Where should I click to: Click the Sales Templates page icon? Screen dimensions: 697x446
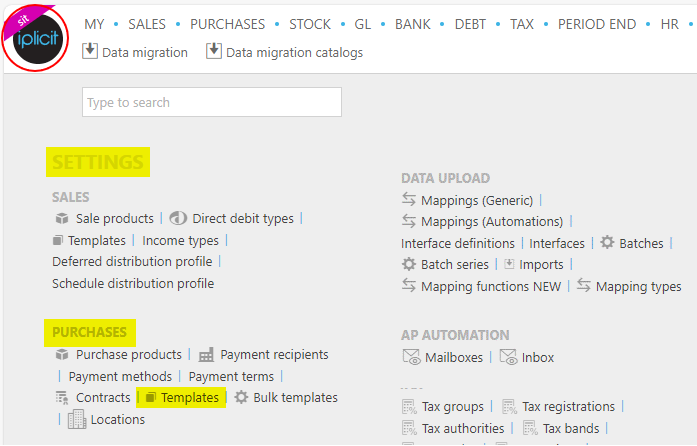pyautogui.click(x=57, y=241)
